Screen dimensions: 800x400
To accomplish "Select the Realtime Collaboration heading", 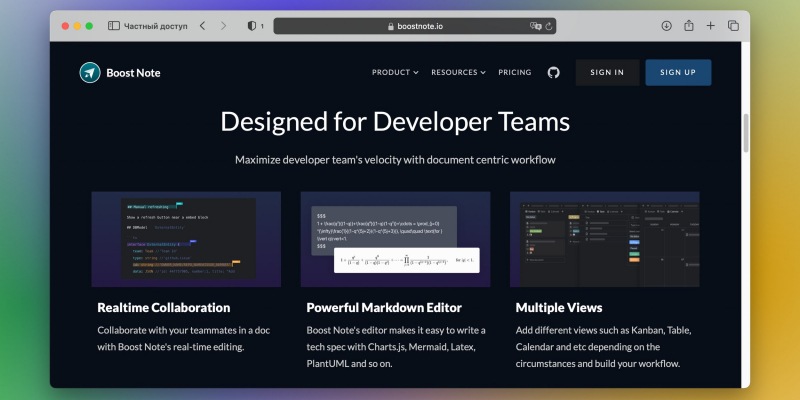I will click(x=164, y=308).
